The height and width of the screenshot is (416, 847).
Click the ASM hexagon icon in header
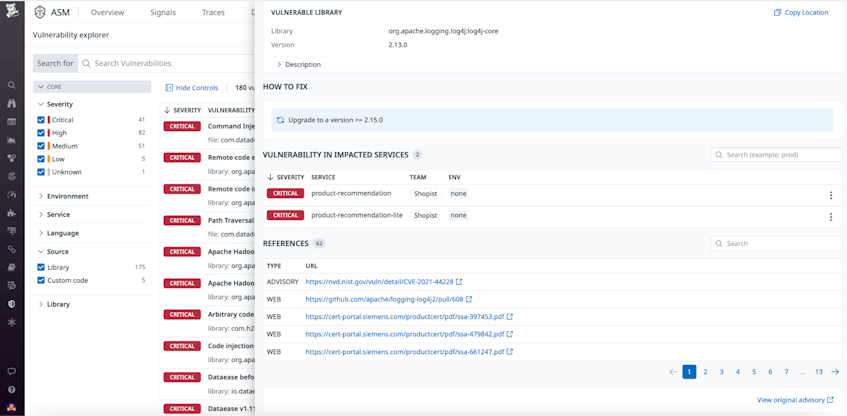tap(39, 12)
